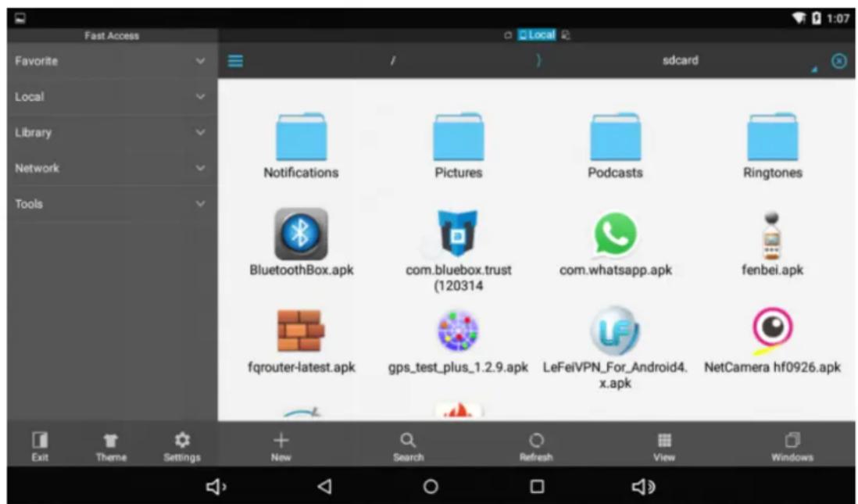
Task: Open the hamburger menu icon
Action: [235, 61]
